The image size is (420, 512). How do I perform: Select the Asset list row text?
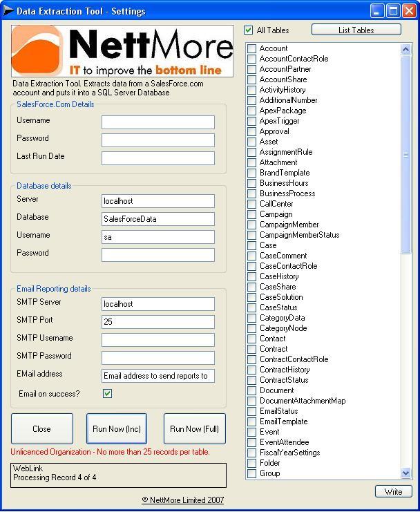click(269, 142)
